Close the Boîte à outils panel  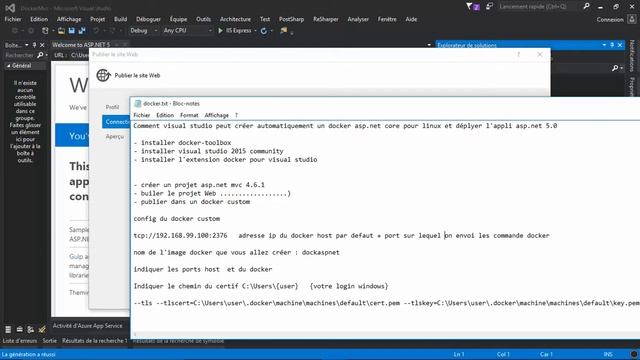click(42, 45)
